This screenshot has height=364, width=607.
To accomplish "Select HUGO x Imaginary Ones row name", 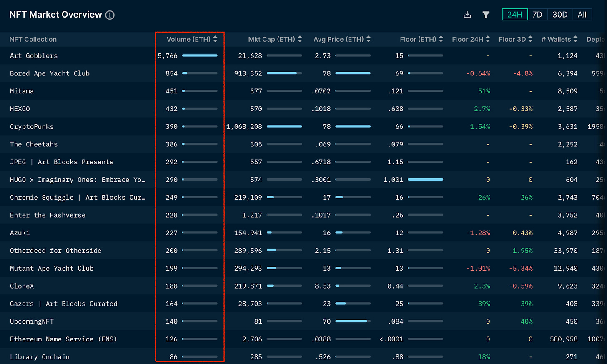I will click(78, 180).
